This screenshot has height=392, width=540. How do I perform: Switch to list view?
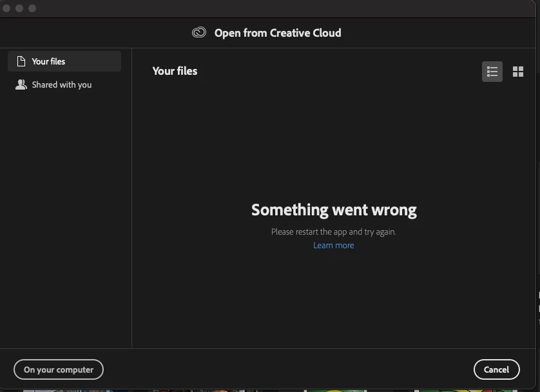(x=492, y=72)
